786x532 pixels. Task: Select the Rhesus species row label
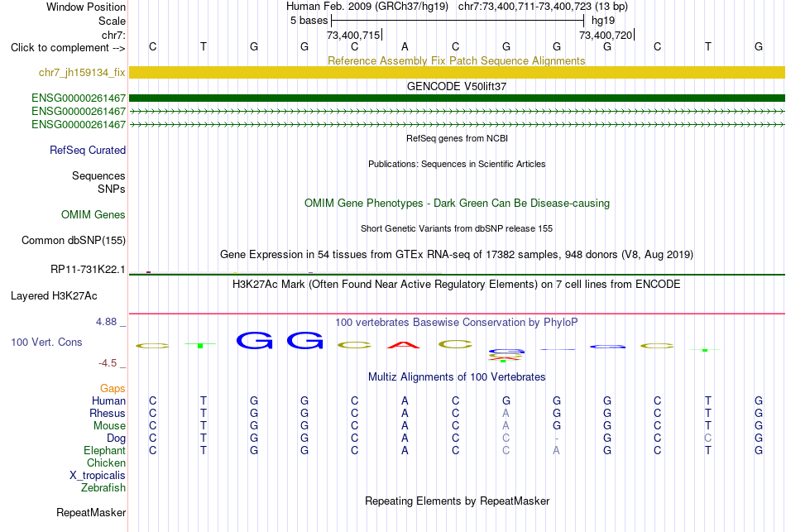(108, 413)
